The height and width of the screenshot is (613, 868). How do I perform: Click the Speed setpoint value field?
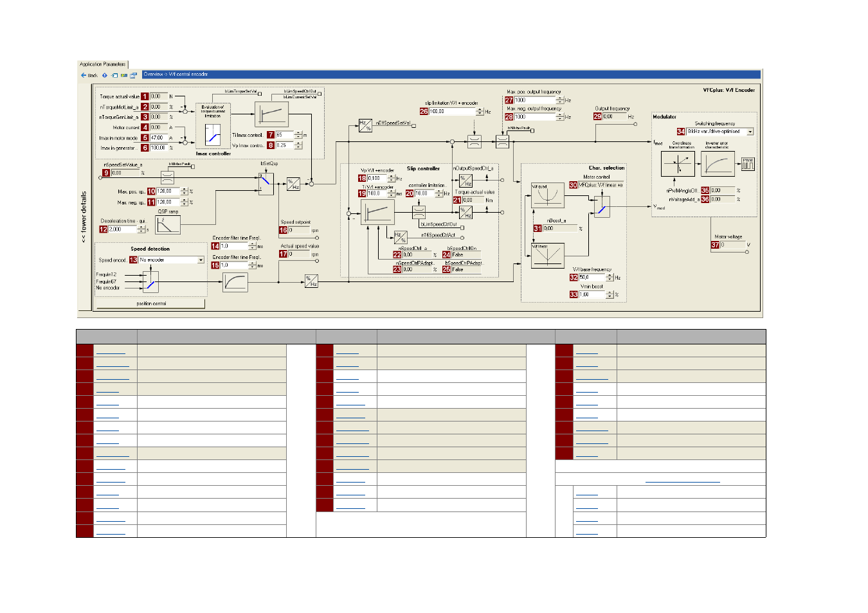click(299, 230)
